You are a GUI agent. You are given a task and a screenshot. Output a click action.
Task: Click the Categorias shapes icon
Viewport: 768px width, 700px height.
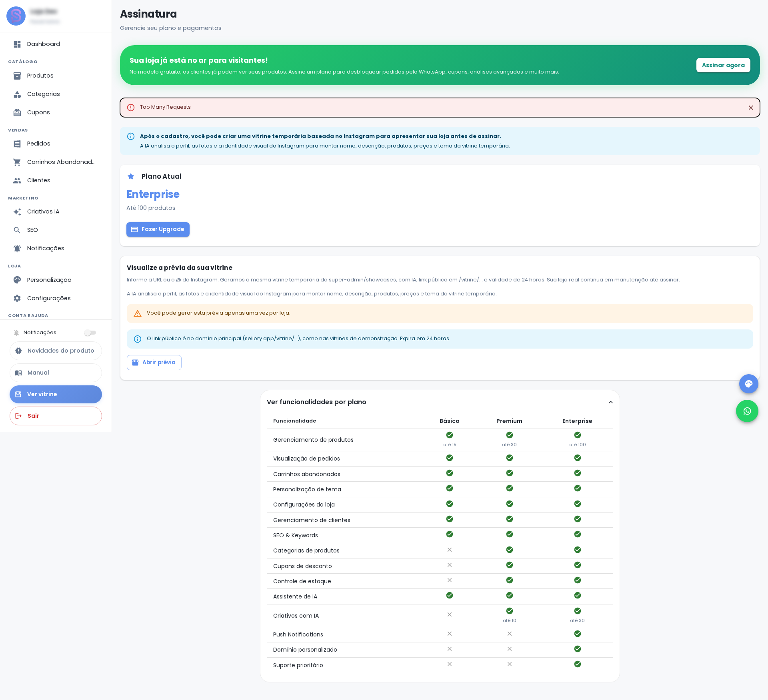pyautogui.click(x=17, y=94)
